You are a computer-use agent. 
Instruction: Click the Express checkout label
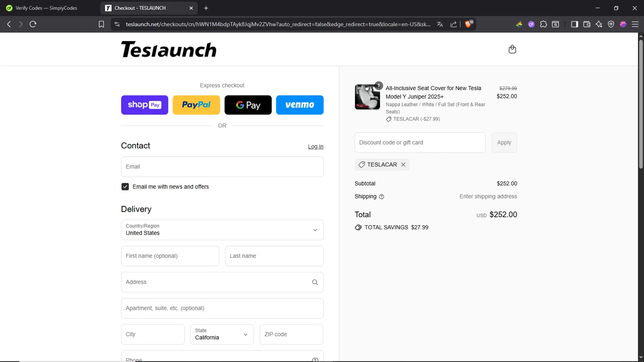(x=222, y=85)
